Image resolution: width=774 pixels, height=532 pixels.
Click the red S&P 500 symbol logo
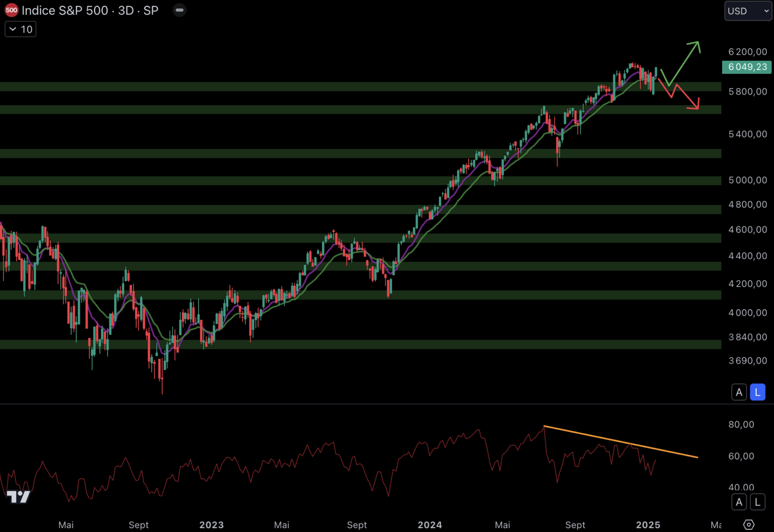(11, 10)
